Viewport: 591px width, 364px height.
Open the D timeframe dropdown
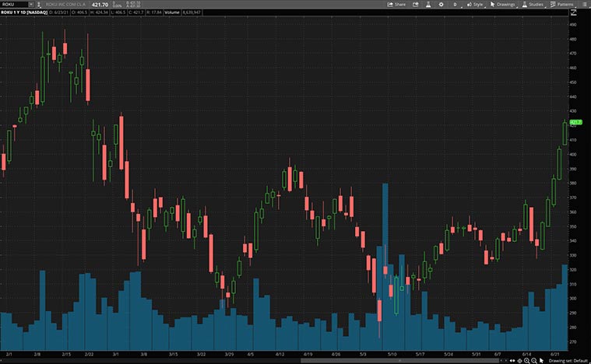[456, 5]
